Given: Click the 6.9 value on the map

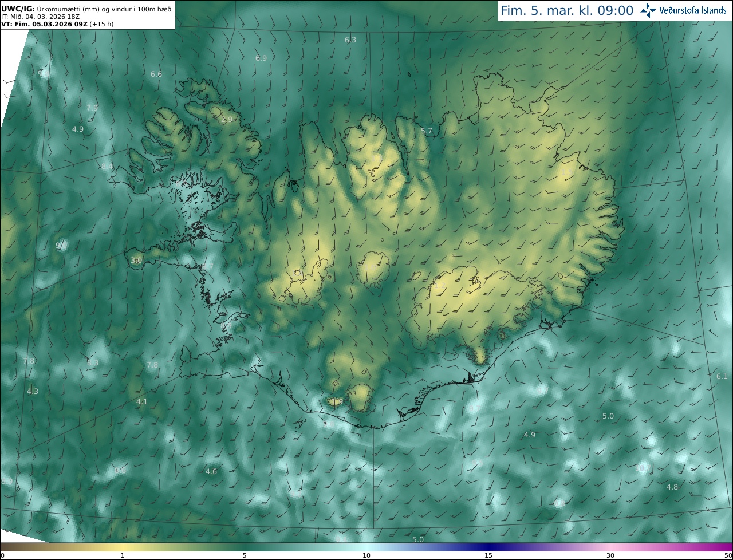Looking at the screenshot, I should point(261,58).
